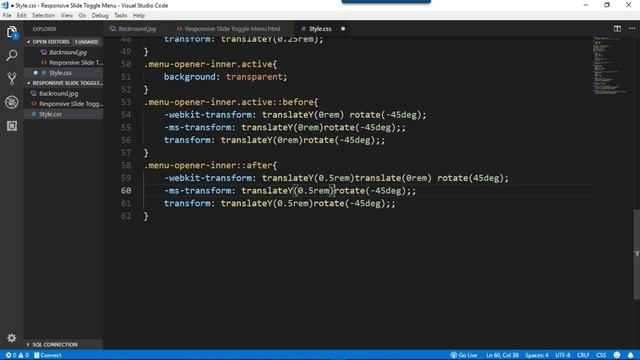Click the '1 UNSAVED' badge in Open Editors

[x=86, y=42]
